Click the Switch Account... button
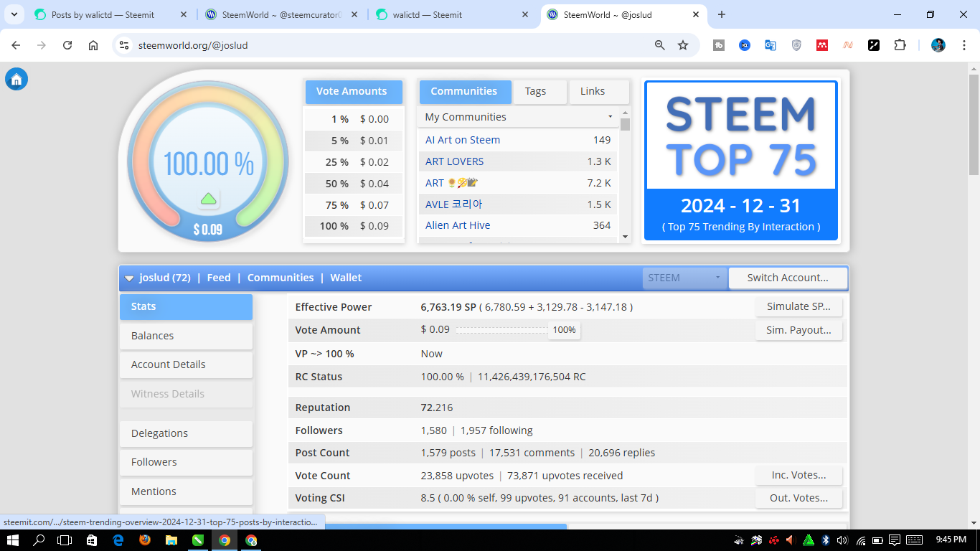Screen dimensions: 980x551 788,278
